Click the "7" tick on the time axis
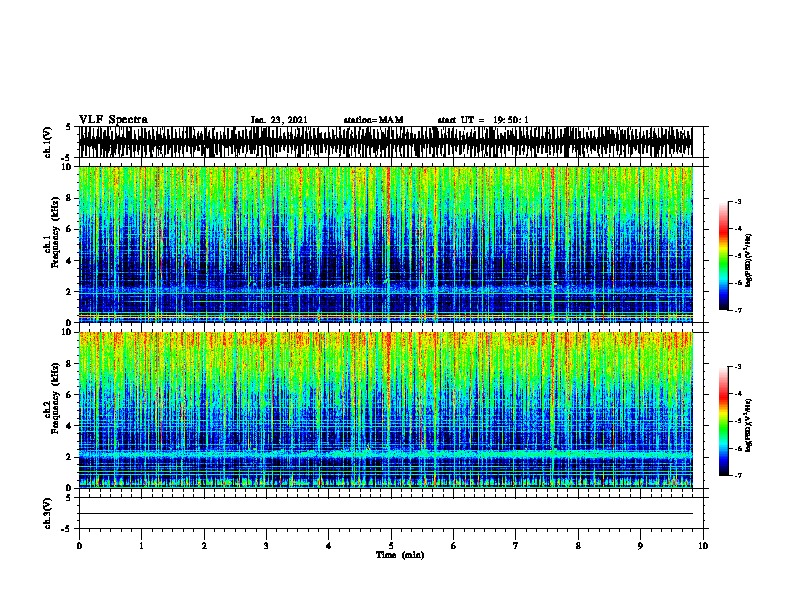 tap(516, 546)
